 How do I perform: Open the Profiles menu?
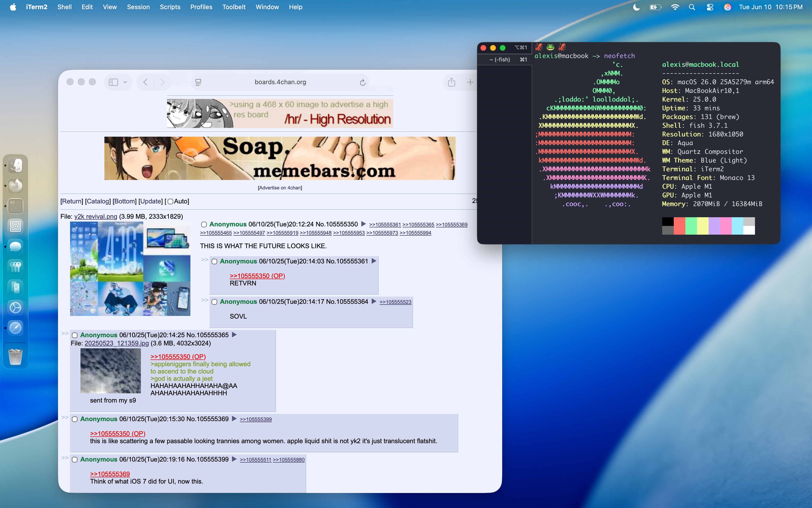(x=201, y=7)
